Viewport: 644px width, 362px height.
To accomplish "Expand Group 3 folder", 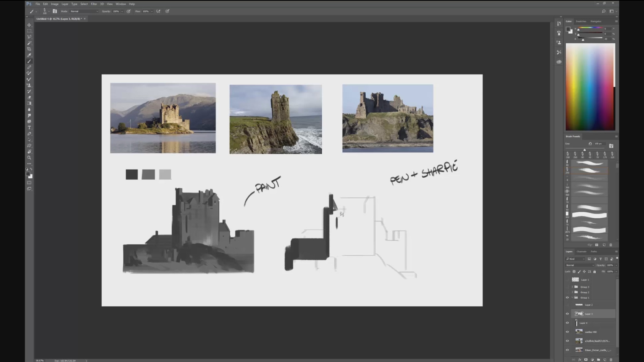I will (x=572, y=287).
